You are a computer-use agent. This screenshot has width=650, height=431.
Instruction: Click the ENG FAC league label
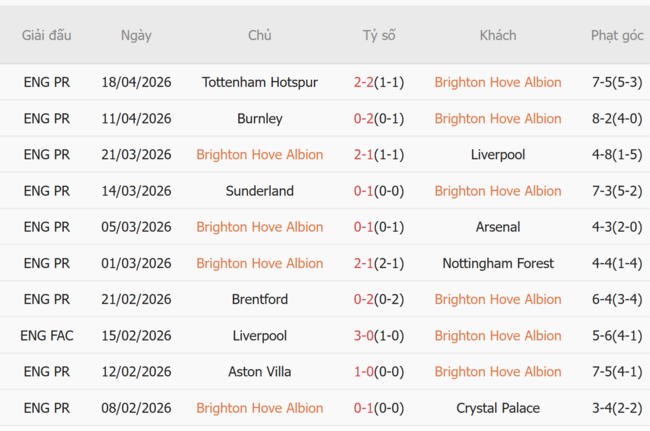click(x=47, y=335)
